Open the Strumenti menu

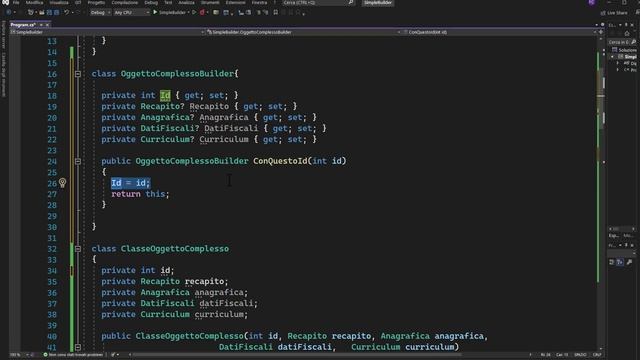click(x=210, y=2)
